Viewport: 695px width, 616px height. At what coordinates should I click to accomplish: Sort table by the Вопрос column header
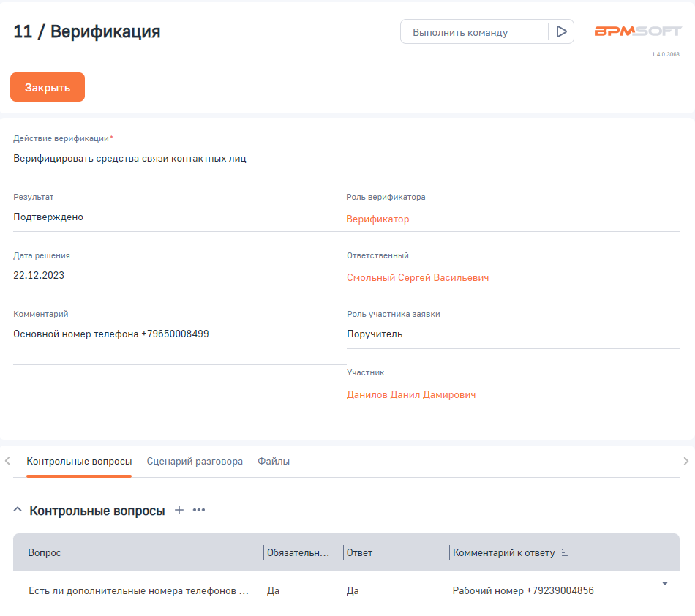coord(45,553)
